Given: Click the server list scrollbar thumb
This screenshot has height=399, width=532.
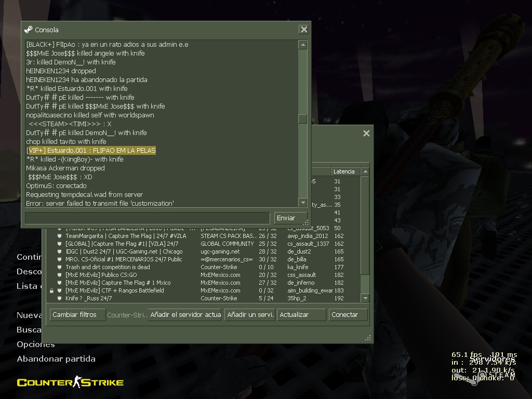Looking at the screenshot, I should point(365,284).
